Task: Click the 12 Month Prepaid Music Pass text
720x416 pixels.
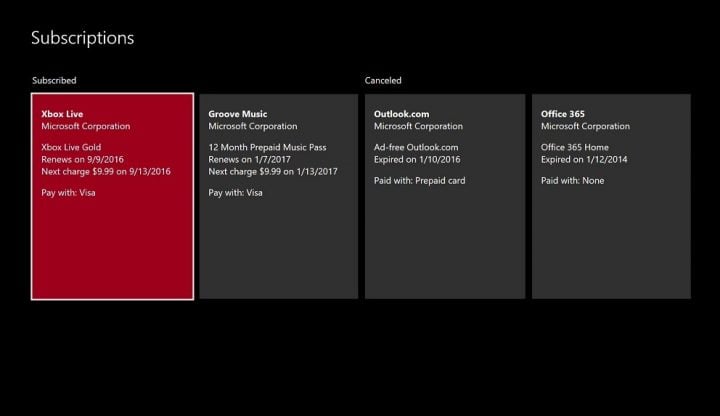Action: pyautogui.click(x=268, y=147)
